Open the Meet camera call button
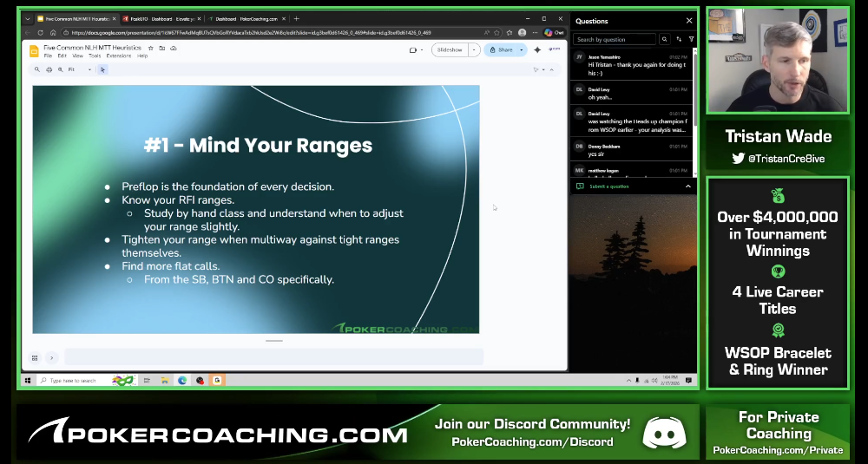Screen dimensions: 868x464 pos(413,49)
